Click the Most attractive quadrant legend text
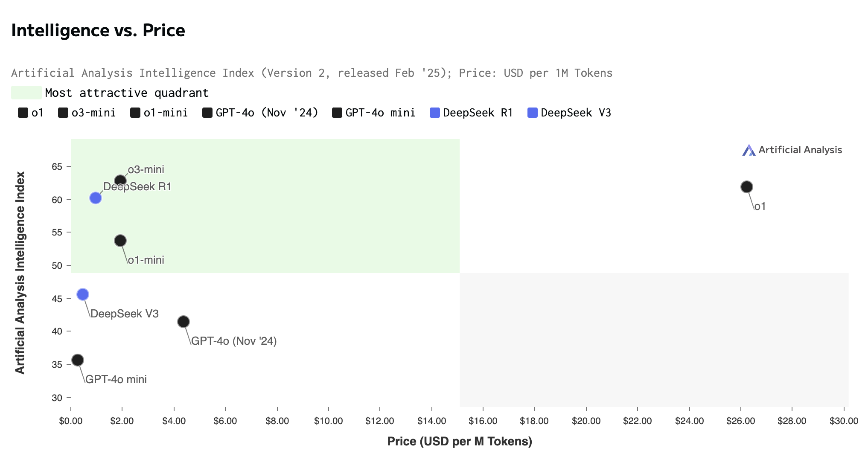This screenshot has height=471, width=868. 127,93
